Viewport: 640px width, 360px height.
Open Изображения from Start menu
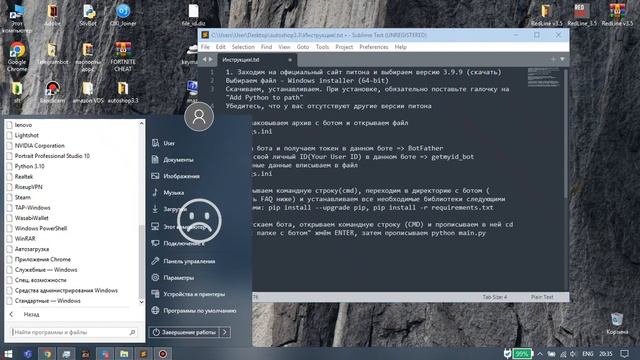176,176
